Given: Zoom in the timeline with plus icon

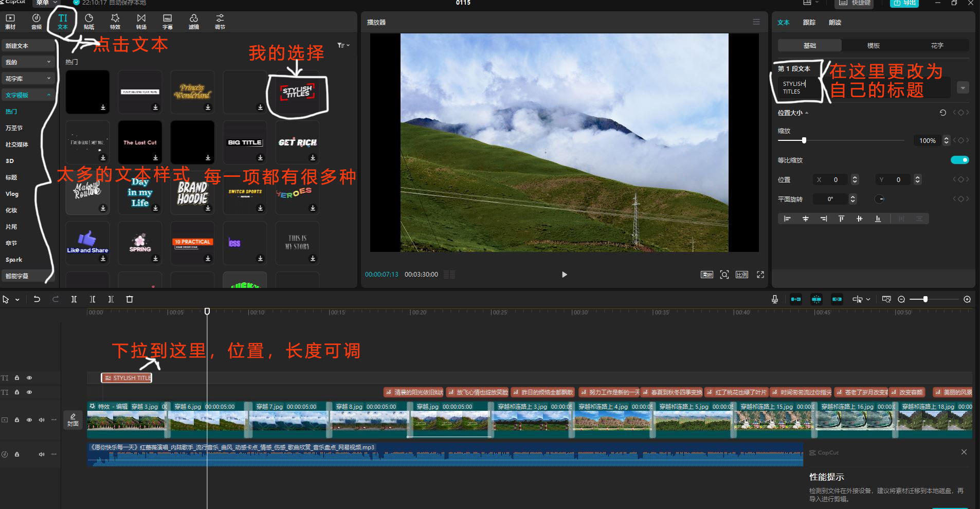Looking at the screenshot, I should click(967, 299).
